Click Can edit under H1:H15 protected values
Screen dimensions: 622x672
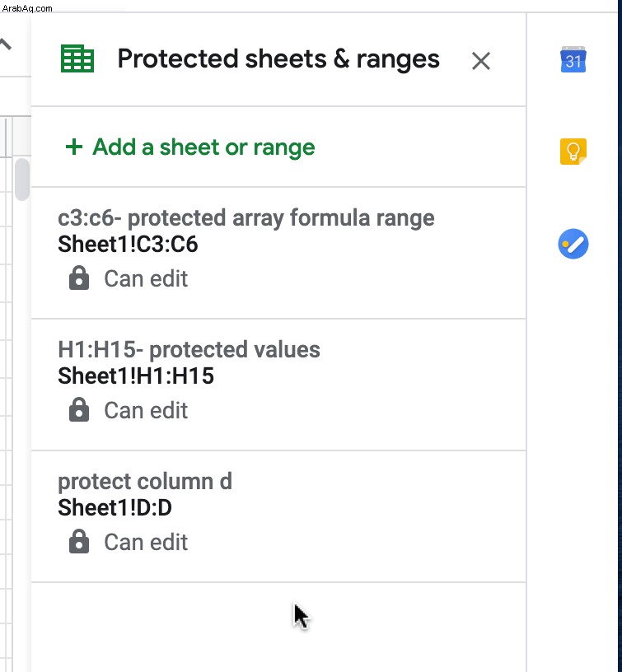tap(146, 410)
